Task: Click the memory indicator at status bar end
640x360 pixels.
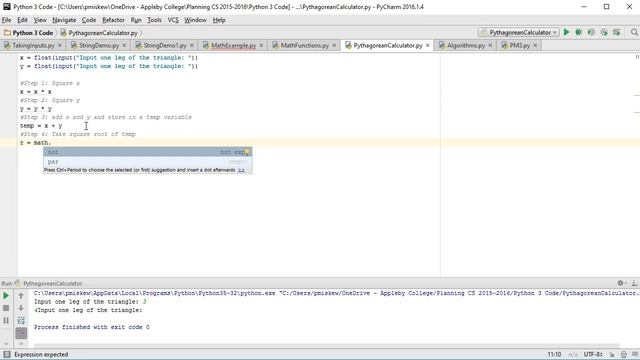Action: coord(635,355)
